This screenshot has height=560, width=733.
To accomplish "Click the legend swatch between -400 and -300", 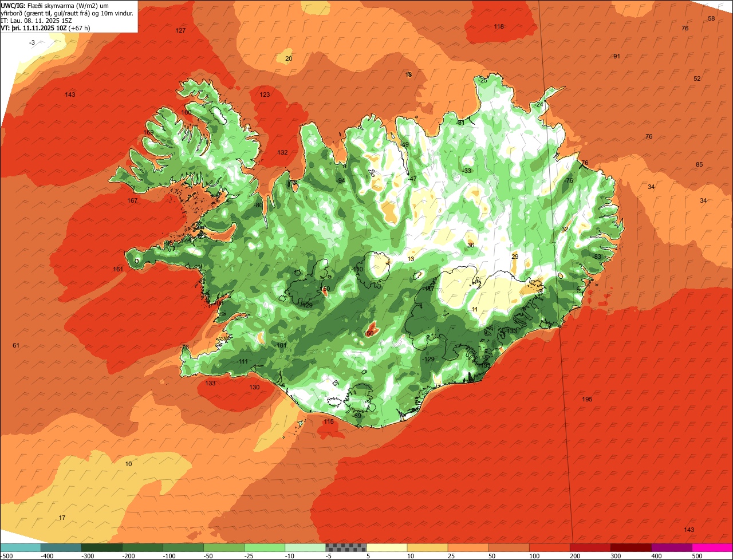I will [x=61, y=547].
